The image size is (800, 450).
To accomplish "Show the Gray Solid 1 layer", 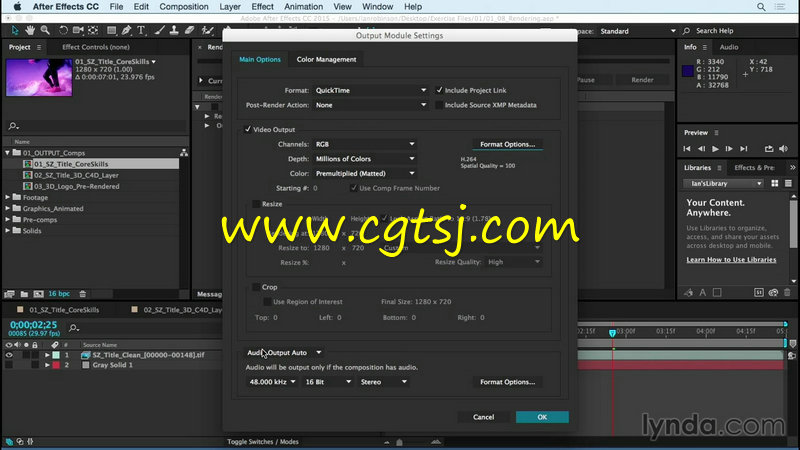I will coord(9,365).
